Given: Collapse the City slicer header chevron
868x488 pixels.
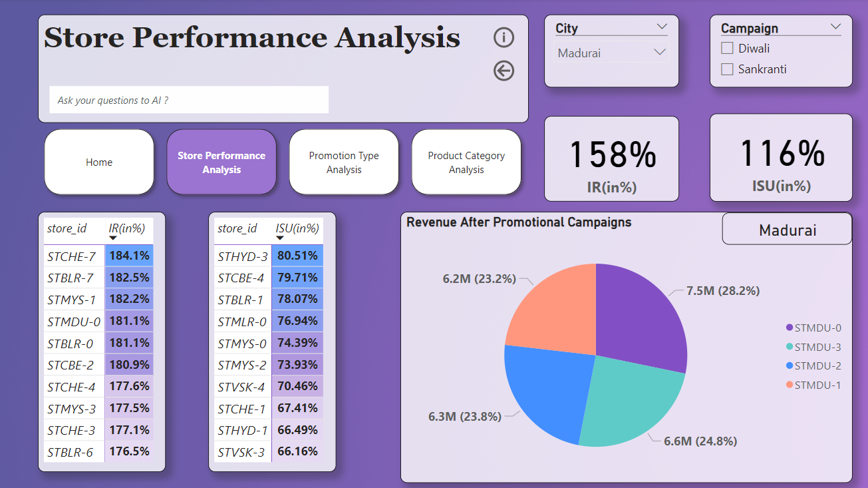Looking at the screenshot, I should (661, 27).
